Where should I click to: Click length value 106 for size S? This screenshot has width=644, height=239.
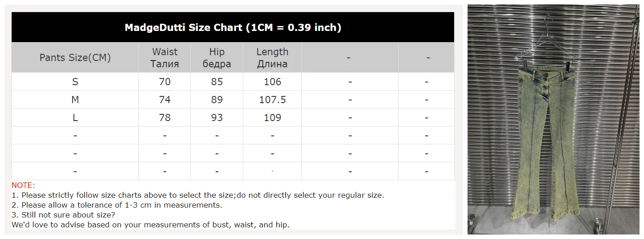coord(272,82)
